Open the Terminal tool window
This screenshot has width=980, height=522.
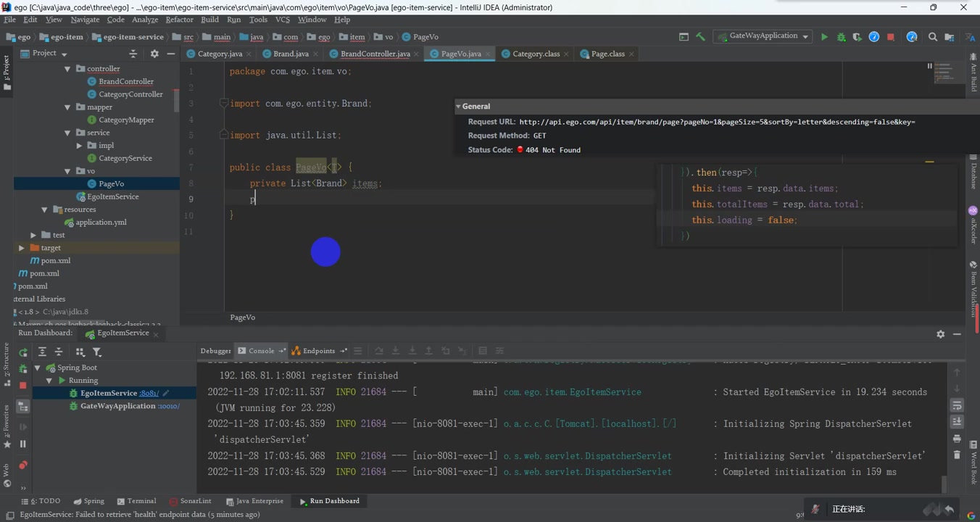click(x=136, y=501)
